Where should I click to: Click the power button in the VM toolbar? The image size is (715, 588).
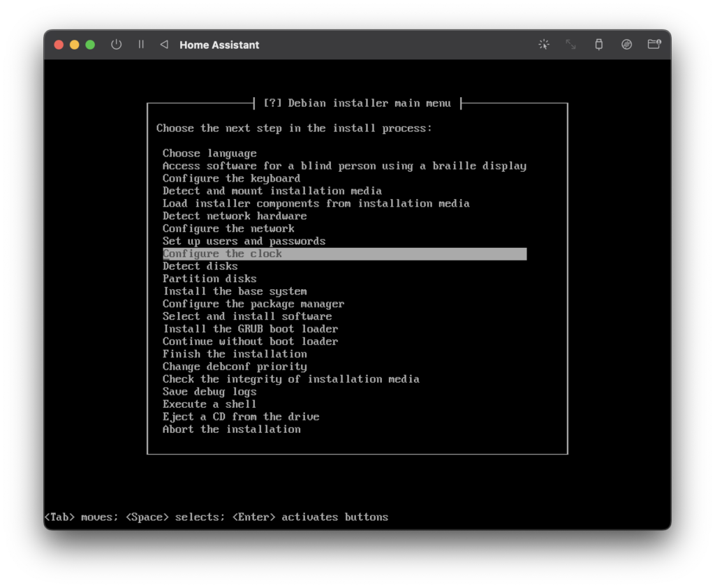point(117,45)
